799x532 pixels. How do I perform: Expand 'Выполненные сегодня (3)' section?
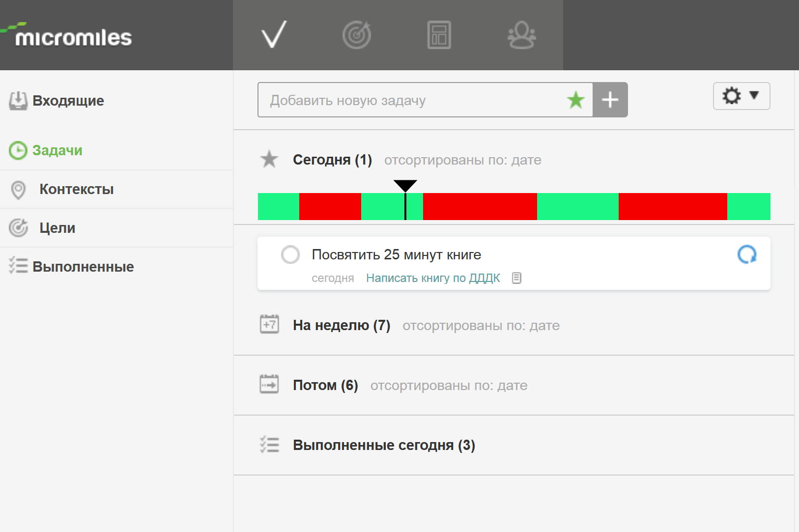(x=383, y=445)
